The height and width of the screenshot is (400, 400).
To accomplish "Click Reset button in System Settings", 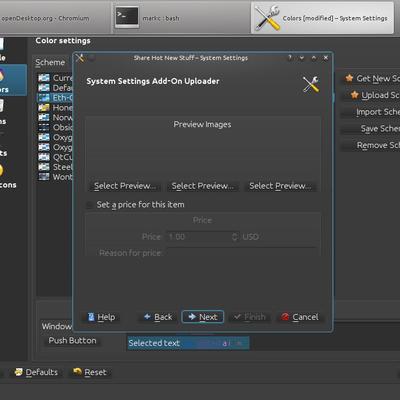I will tap(90, 372).
